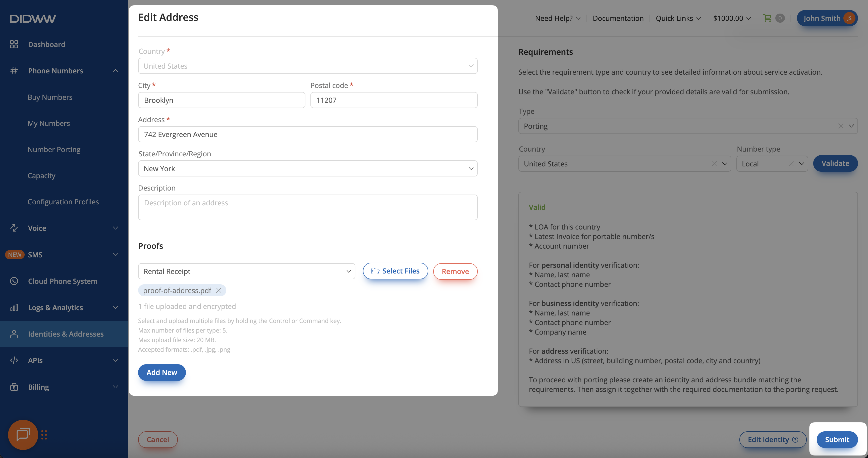Collapse the Phone Numbers sidebar section
This screenshot has height=458, width=868.
pos(115,71)
